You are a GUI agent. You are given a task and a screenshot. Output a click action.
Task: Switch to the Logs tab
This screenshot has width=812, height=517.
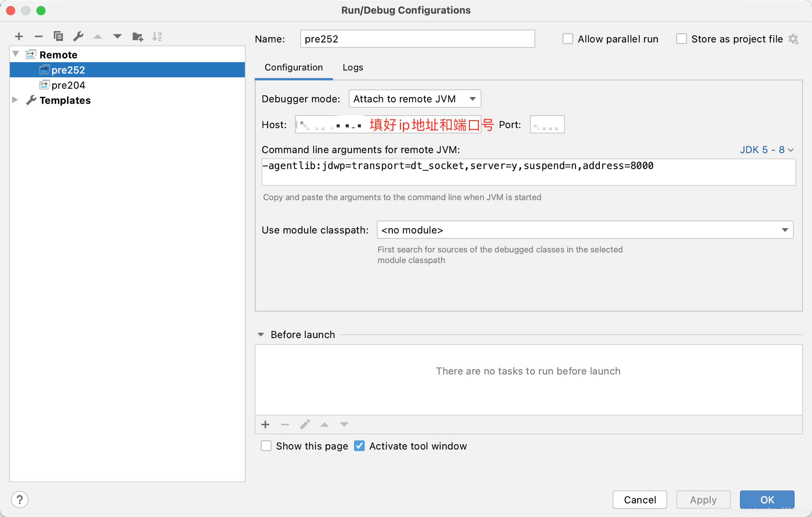coord(353,67)
